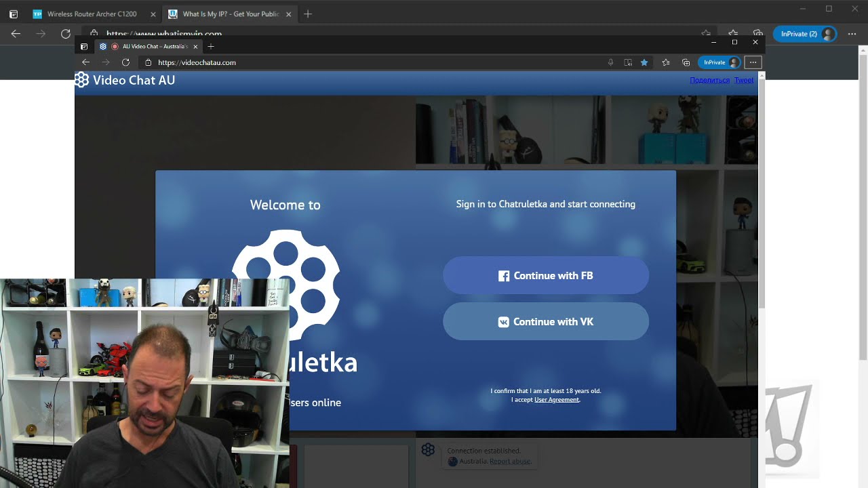The height and width of the screenshot is (488, 868).
Task: Open tab actions menu in front window
Action: (x=84, y=47)
